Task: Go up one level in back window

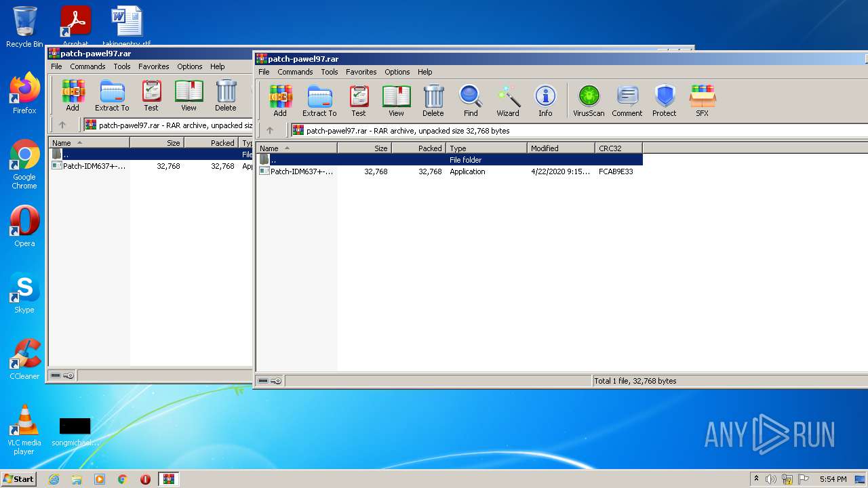Action: coord(62,125)
